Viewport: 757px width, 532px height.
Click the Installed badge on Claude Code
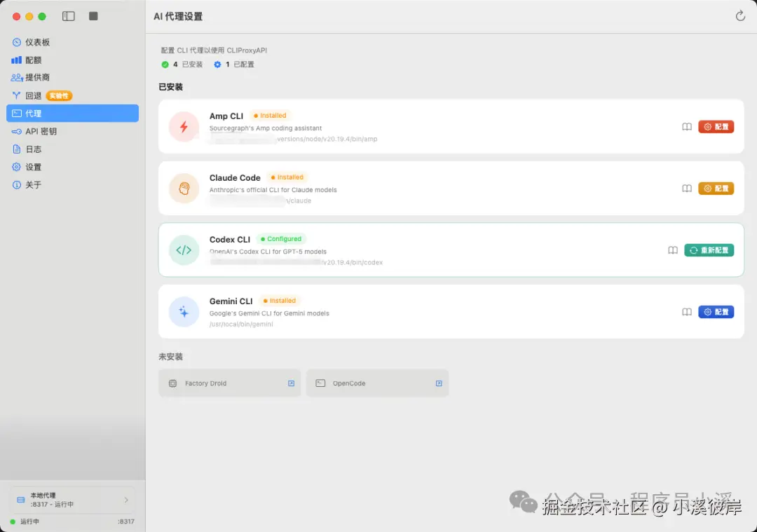tap(287, 177)
